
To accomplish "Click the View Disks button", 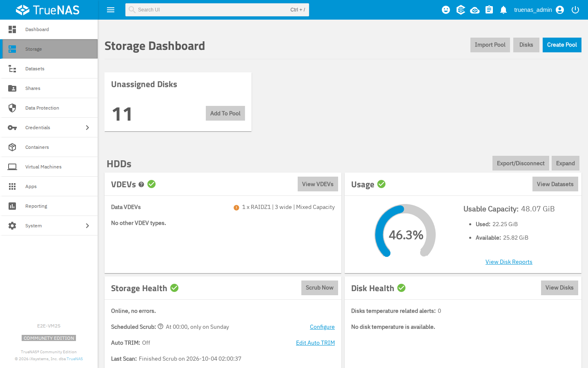I will 559,288.
